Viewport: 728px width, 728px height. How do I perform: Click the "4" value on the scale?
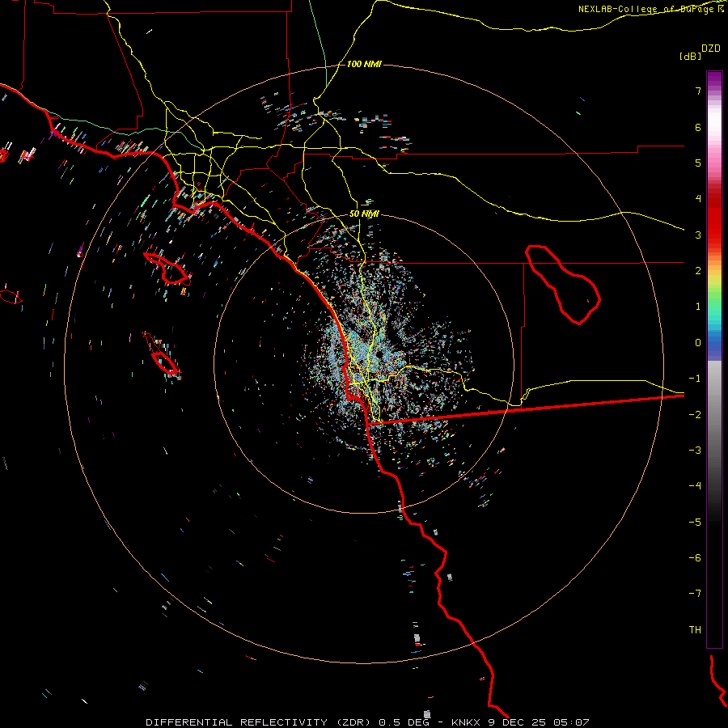tap(698, 199)
